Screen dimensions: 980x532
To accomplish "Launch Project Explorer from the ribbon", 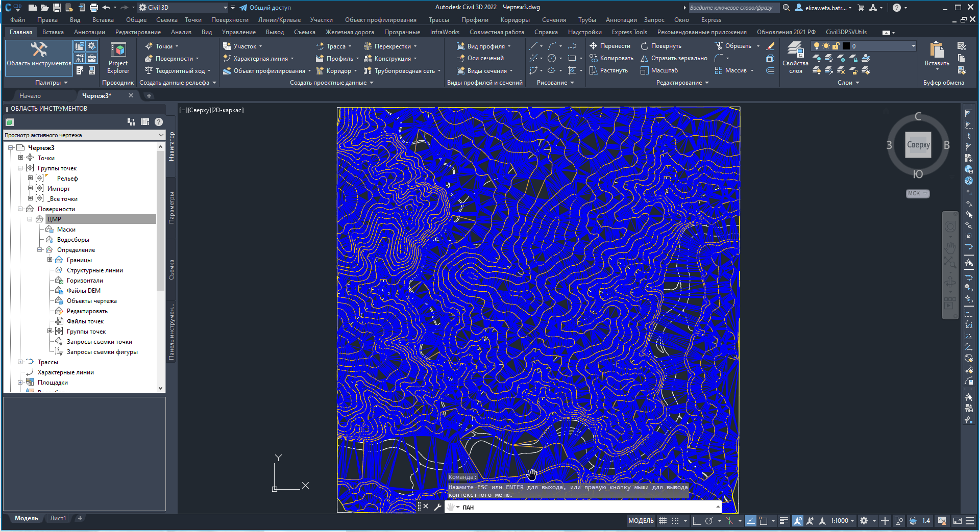I will coord(118,59).
